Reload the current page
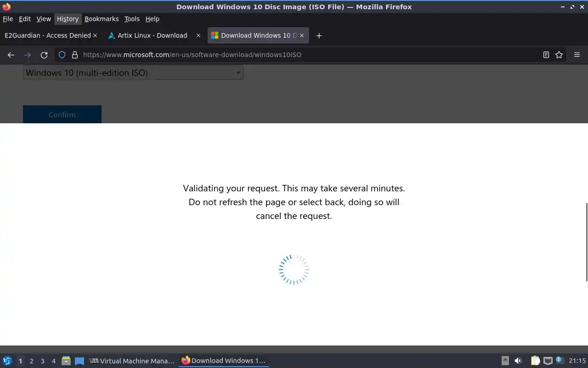The image size is (588, 368). pos(44,55)
